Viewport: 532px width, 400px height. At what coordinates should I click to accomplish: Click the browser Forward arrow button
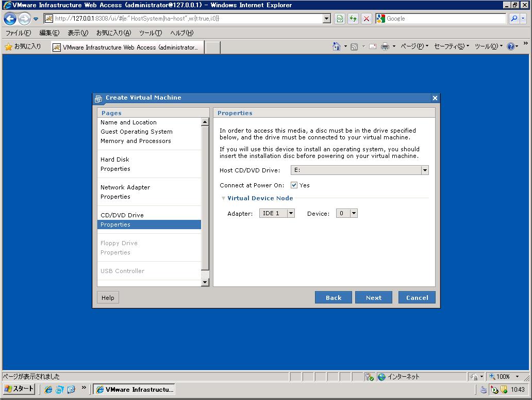click(24, 19)
